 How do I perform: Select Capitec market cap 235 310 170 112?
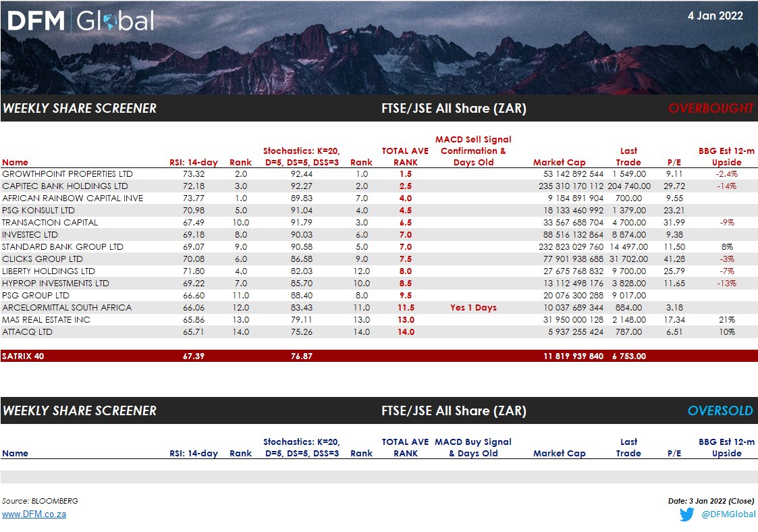click(571, 186)
